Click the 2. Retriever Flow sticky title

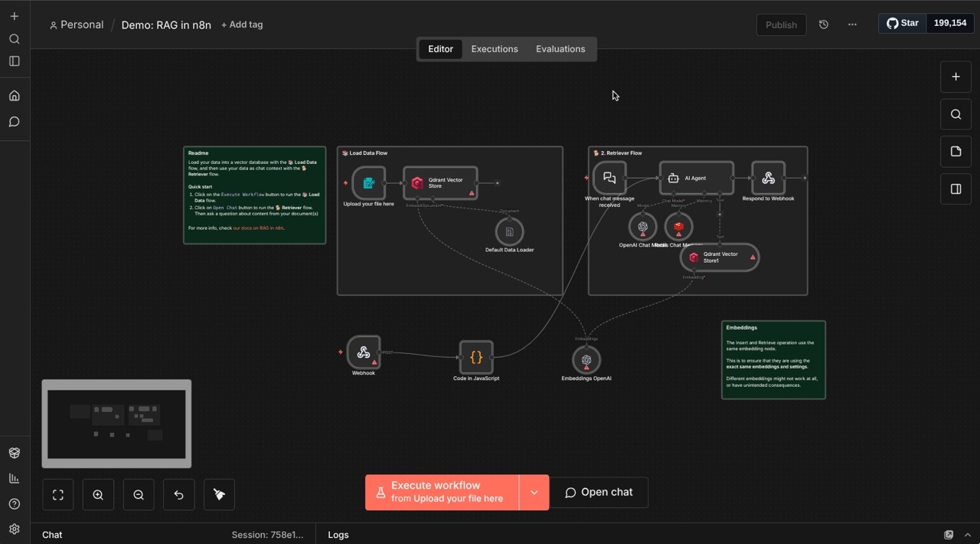(x=617, y=153)
